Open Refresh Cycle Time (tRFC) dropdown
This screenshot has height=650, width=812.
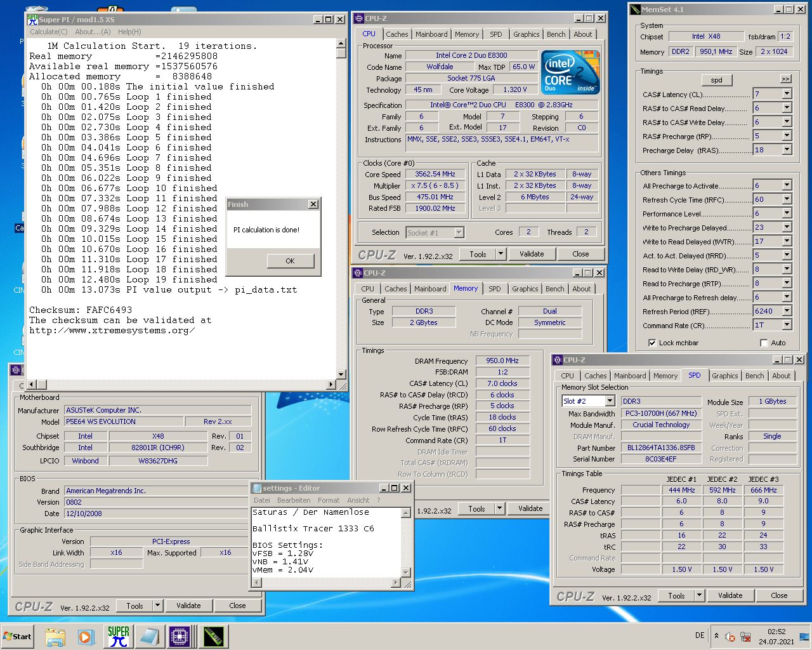(787, 199)
